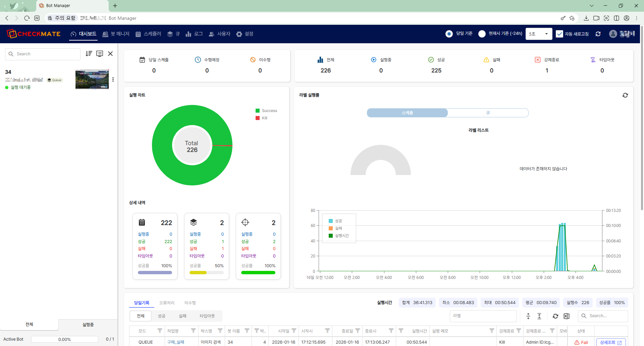Close the bot sidebar panel

(110, 54)
